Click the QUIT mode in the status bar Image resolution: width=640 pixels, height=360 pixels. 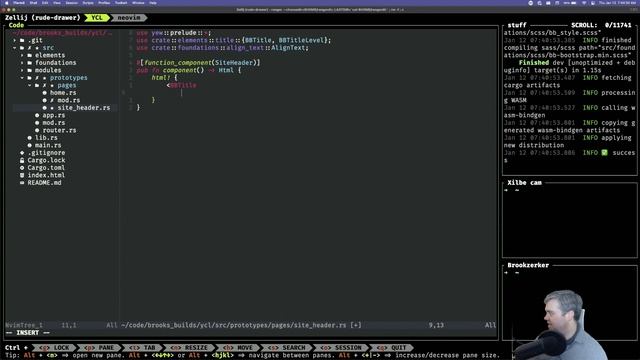click(x=393, y=348)
